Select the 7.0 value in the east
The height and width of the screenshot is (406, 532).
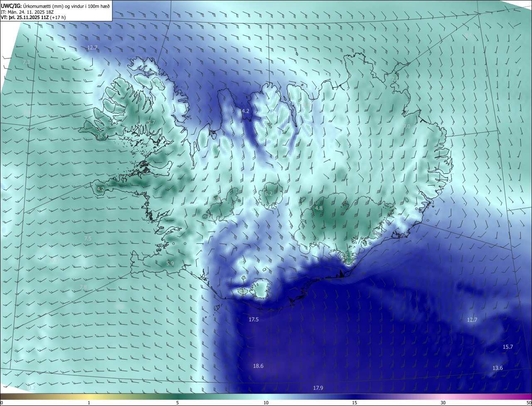pyautogui.click(x=406, y=126)
